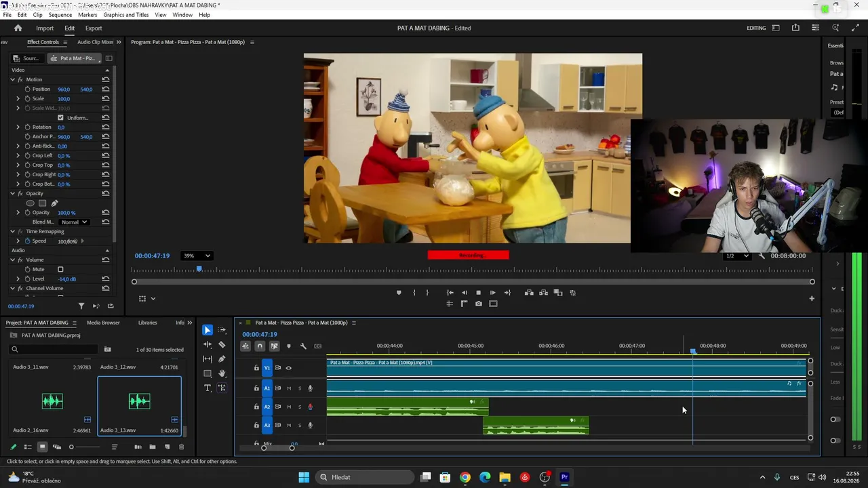
Task: Solo audio track A2
Action: coord(300,407)
